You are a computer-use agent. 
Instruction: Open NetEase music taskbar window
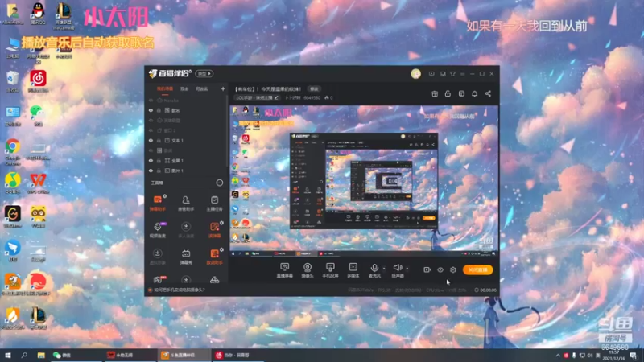(237, 355)
